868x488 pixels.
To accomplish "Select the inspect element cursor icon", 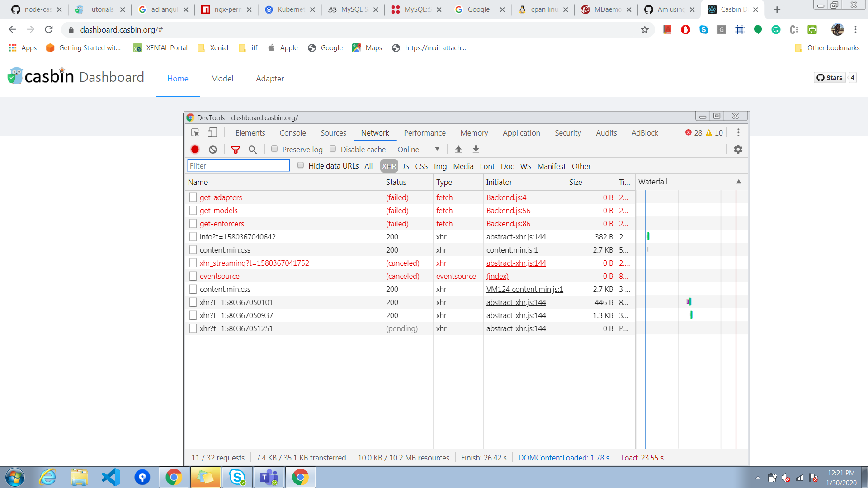I will pos(195,132).
